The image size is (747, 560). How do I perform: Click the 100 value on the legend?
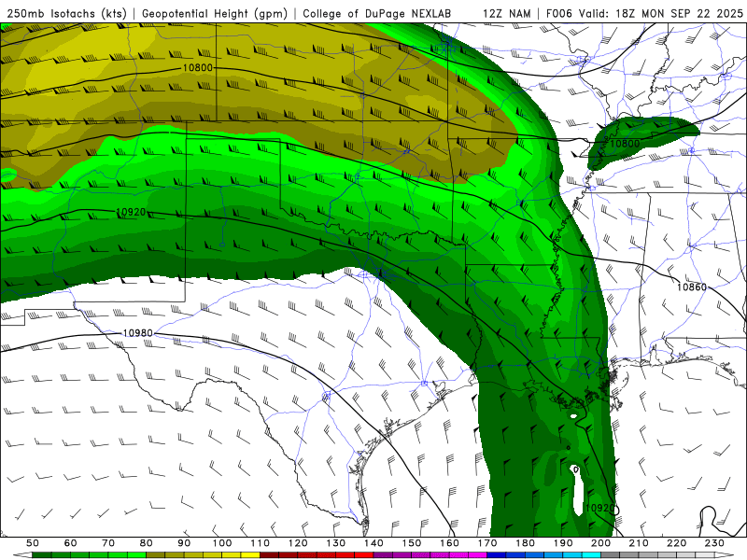tap(222, 543)
